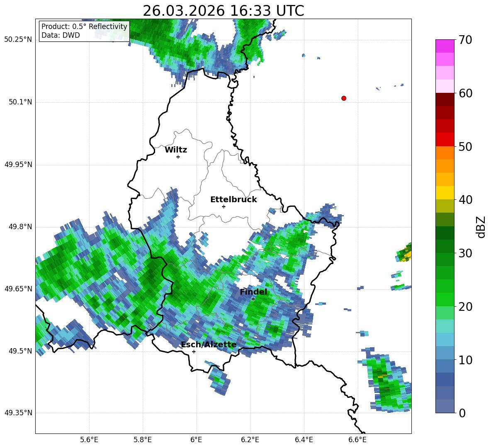Viewport: 491px width, 448px height.
Task: Click the 10 tick on the colorbar
Action: click(465, 360)
